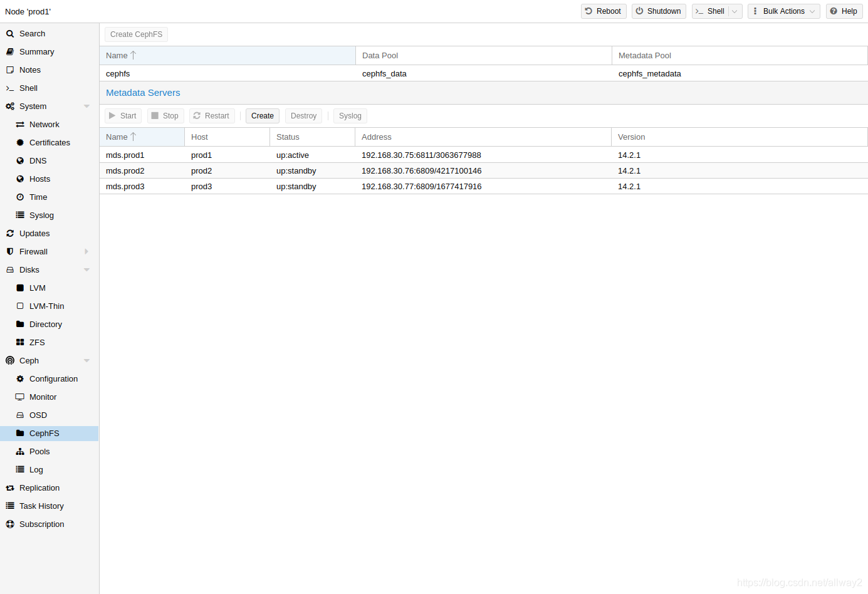
Task: Click the Stop MDS button
Action: (165, 116)
